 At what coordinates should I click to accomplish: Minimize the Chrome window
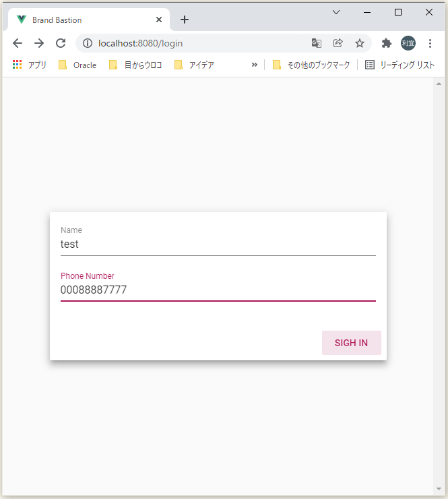[x=367, y=12]
